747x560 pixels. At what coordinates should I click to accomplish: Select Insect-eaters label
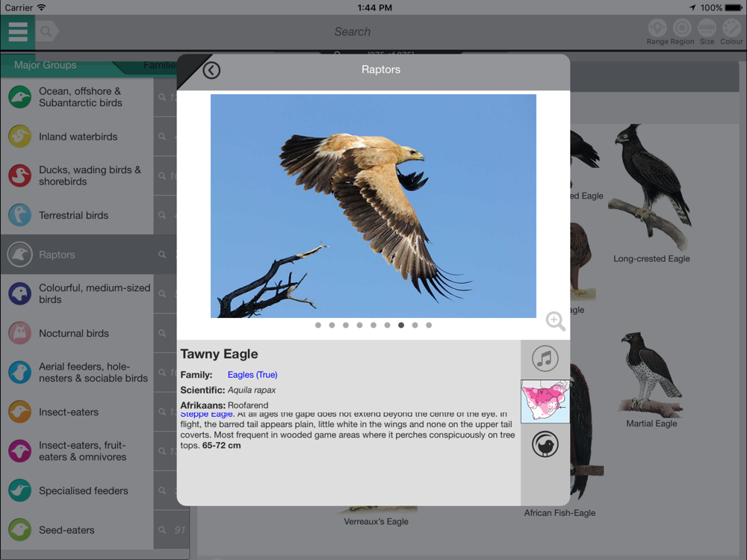[69, 412]
